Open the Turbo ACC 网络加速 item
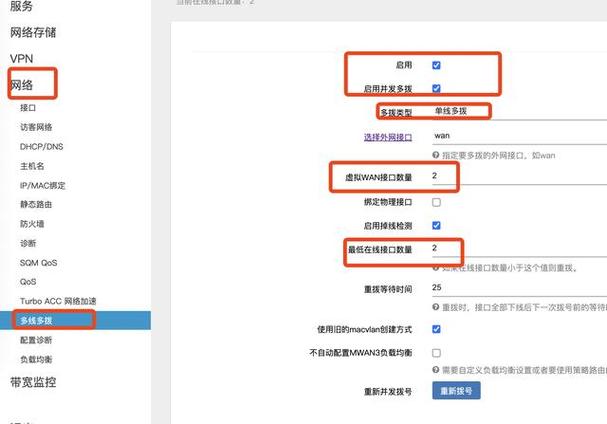 pos(58,301)
